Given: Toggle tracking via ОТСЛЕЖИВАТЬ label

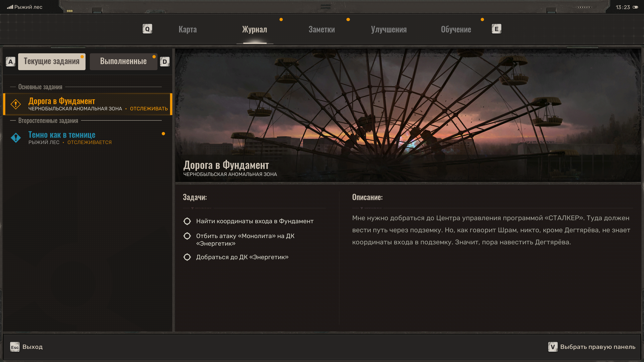Looking at the screenshot, I should click(149, 109).
